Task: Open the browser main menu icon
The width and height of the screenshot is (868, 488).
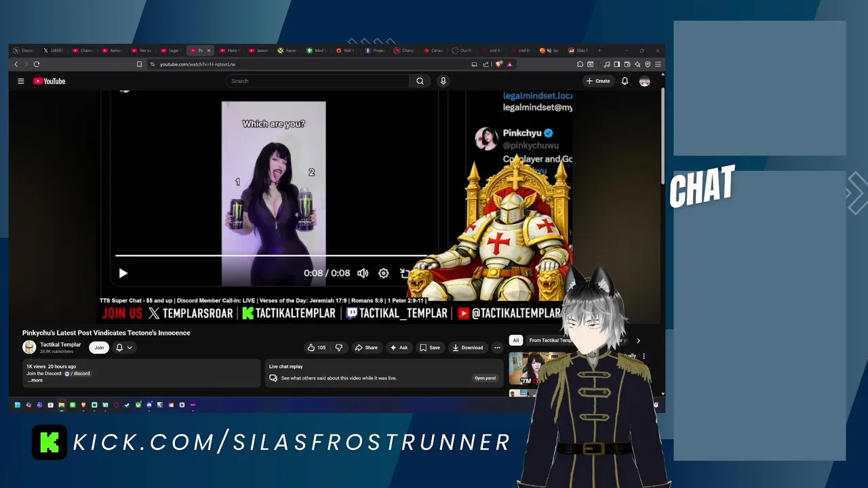Action: pyautogui.click(x=658, y=64)
